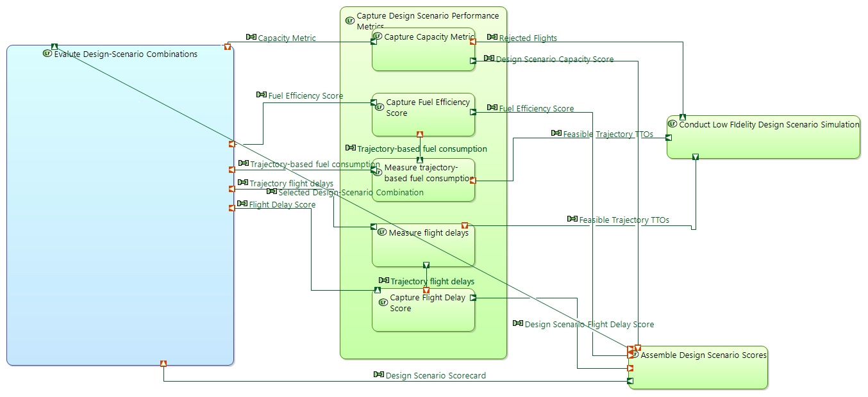Select the top port of Conduct Low Fidelity Design Scenario Simulation

[x=683, y=117]
